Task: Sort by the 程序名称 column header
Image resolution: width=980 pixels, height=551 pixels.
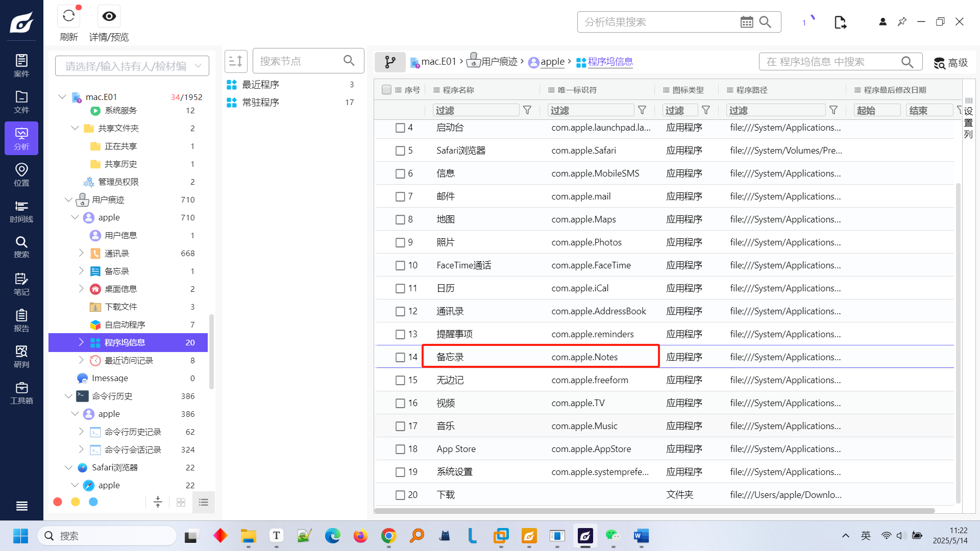Action: click(x=458, y=90)
